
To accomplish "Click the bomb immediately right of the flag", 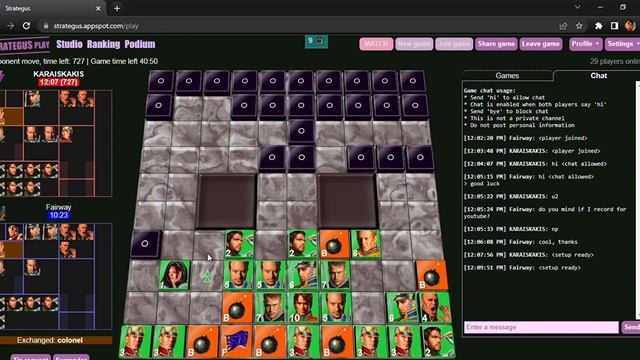I will (x=270, y=342).
